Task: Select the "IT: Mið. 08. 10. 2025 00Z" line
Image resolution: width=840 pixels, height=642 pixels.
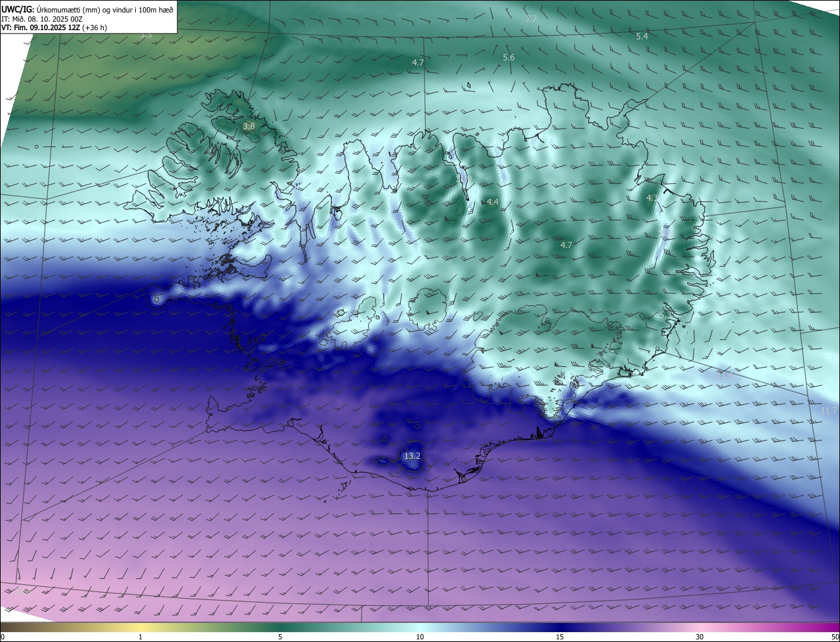Action: tap(41, 19)
